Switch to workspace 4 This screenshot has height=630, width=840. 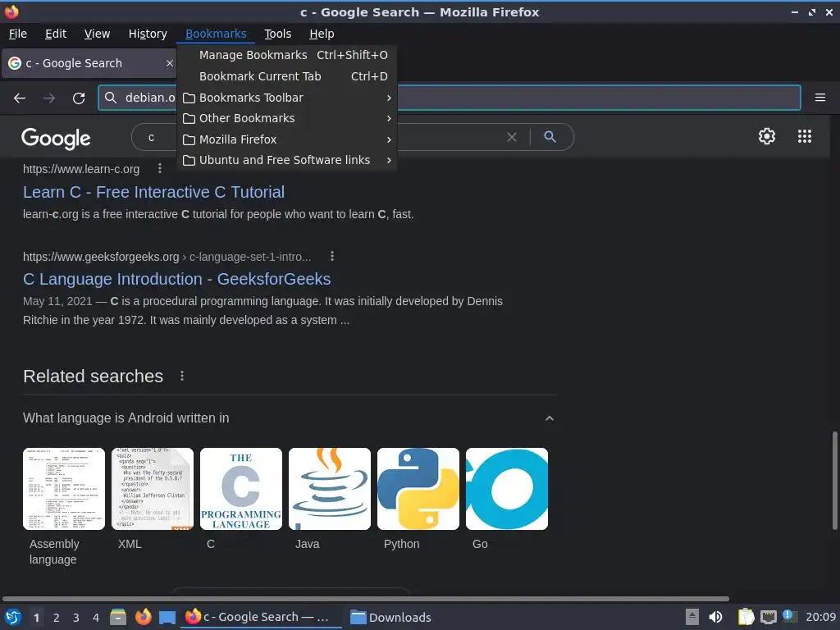pyautogui.click(x=96, y=618)
